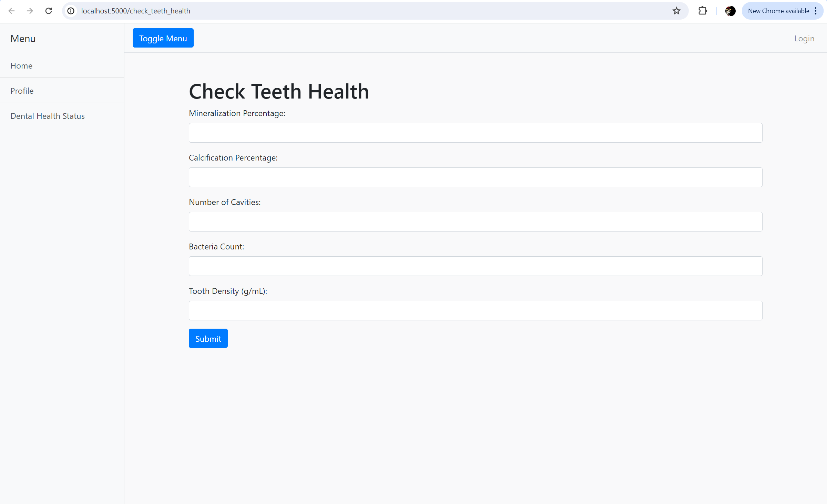827x504 pixels.
Task: Click the browser forward arrow icon
Action: click(x=30, y=11)
